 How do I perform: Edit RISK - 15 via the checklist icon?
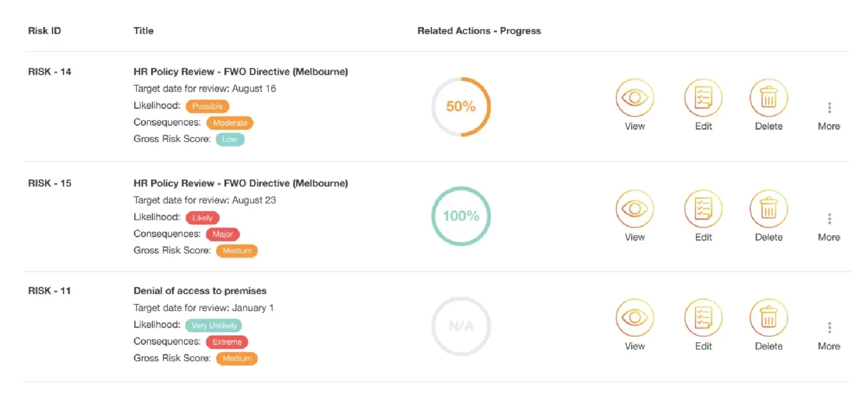tap(703, 209)
